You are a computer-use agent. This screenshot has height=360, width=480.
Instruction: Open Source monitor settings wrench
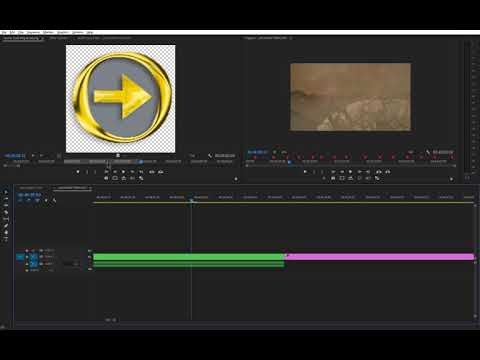[210, 156]
